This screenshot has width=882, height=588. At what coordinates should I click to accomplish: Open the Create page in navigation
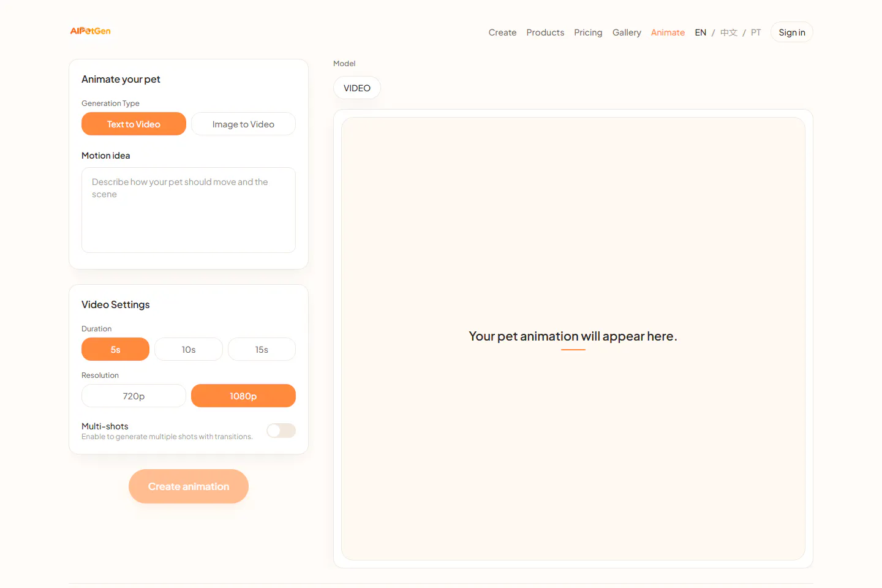[502, 32]
